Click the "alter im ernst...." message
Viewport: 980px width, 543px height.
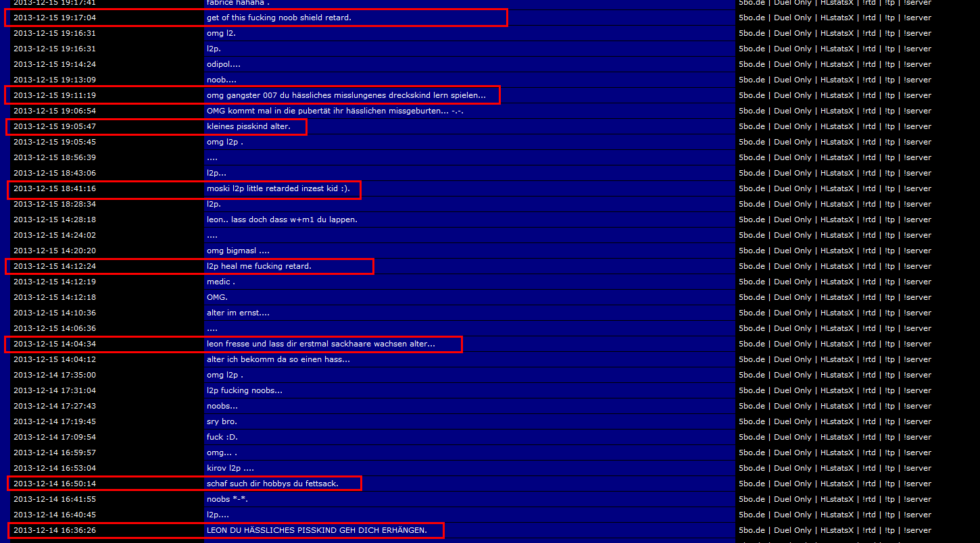click(238, 313)
